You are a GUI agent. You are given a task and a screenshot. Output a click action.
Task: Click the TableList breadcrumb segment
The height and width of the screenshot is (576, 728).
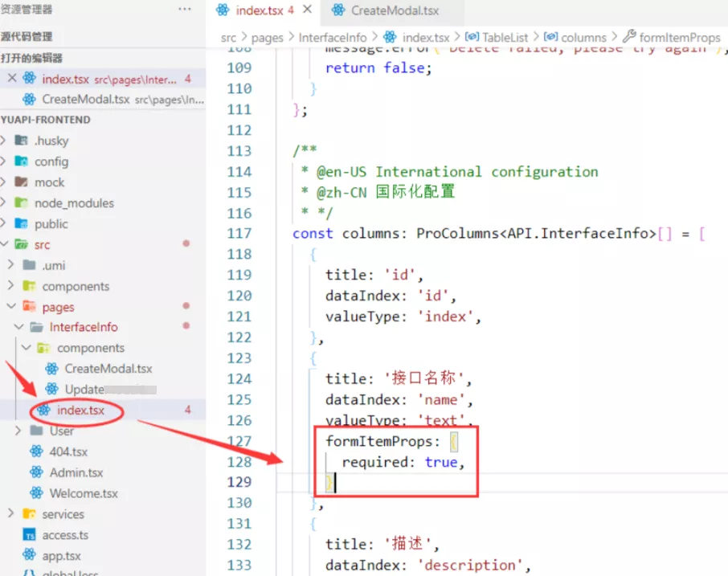point(505,38)
